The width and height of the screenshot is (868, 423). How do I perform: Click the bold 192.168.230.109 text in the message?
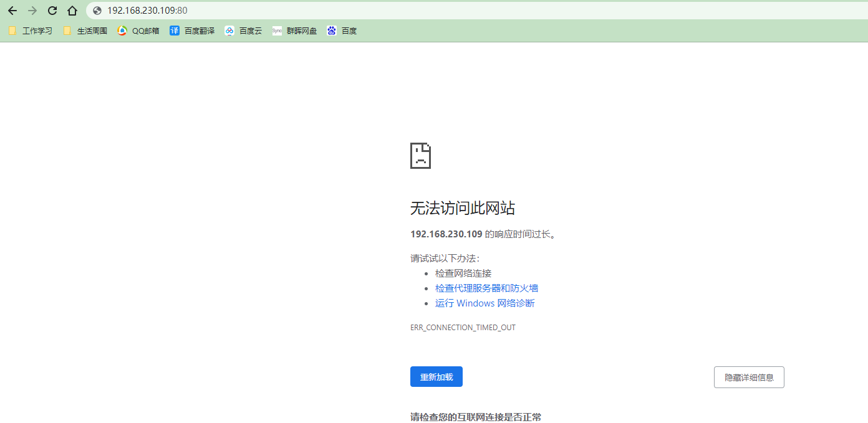[446, 234]
